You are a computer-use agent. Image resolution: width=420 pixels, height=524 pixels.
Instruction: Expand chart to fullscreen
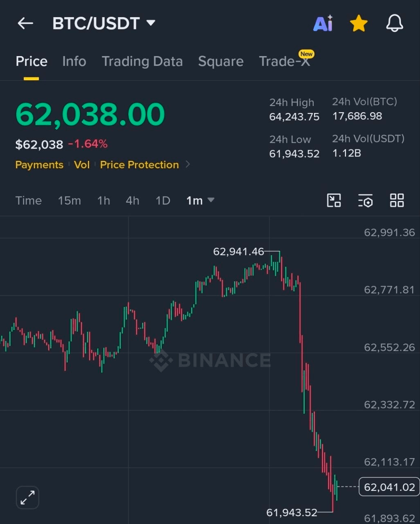(x=27, y=497)
